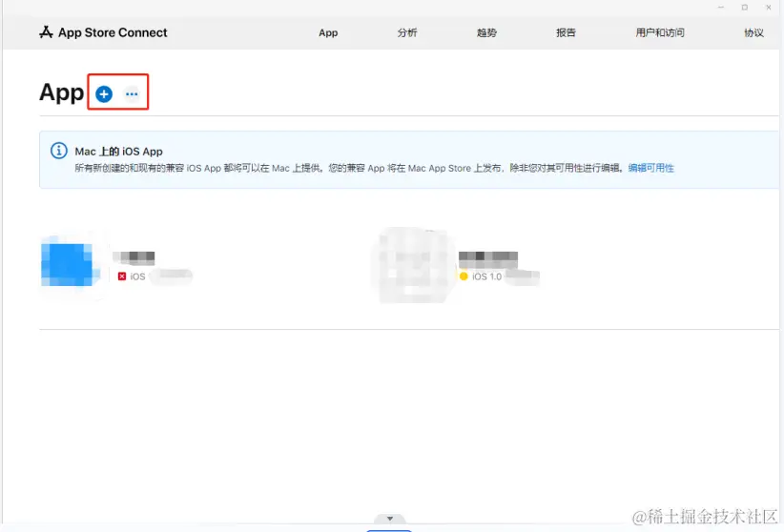Click the red rejected status icon beside iOS

click(122, 276)
